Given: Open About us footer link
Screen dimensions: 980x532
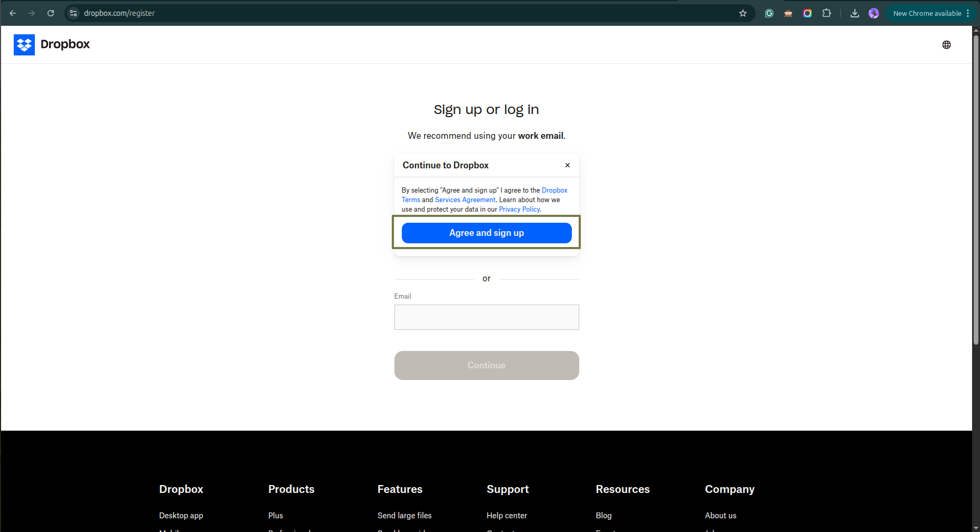Looking at the screenshot, I should point(721,516).
